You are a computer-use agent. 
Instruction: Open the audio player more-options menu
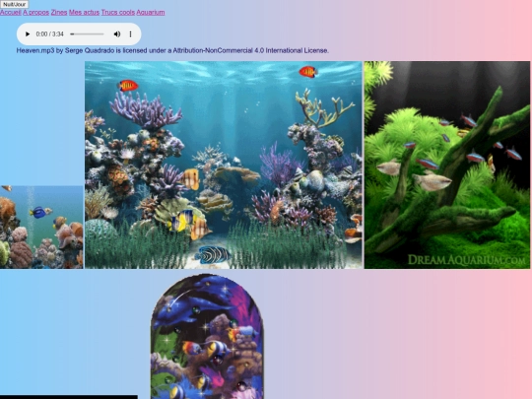click(x=130, y=33)
